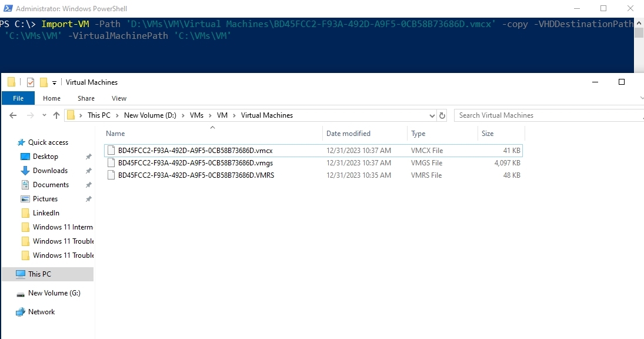Switch to the View tab

coord(119,98)
